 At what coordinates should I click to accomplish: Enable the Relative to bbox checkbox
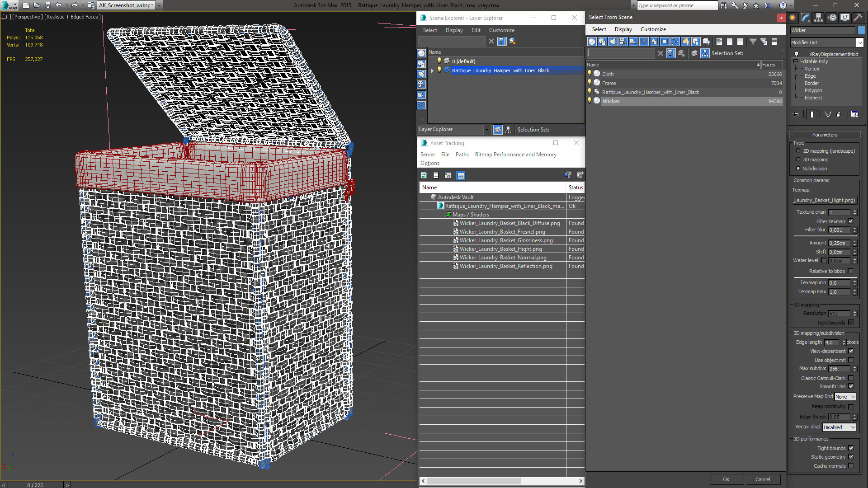coord(851,271)
